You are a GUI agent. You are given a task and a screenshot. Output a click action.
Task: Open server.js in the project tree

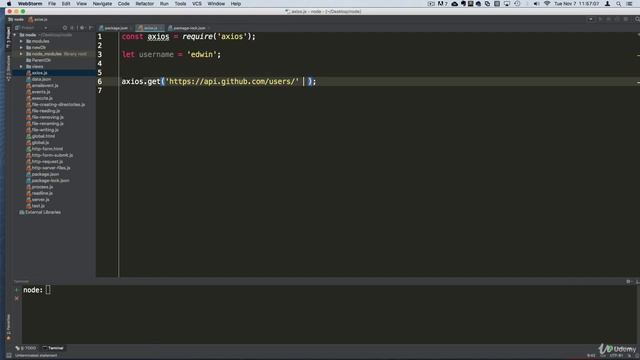(x=40, y=200)
